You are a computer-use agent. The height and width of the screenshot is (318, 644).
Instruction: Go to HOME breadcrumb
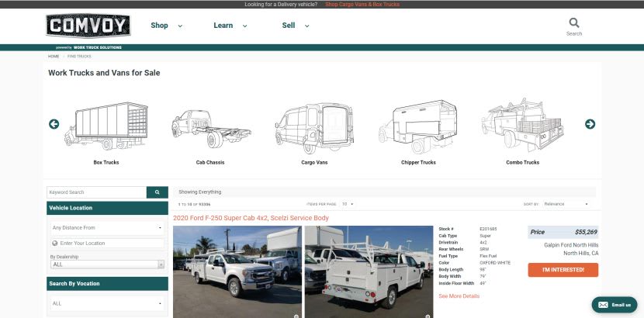coord(54,56)
